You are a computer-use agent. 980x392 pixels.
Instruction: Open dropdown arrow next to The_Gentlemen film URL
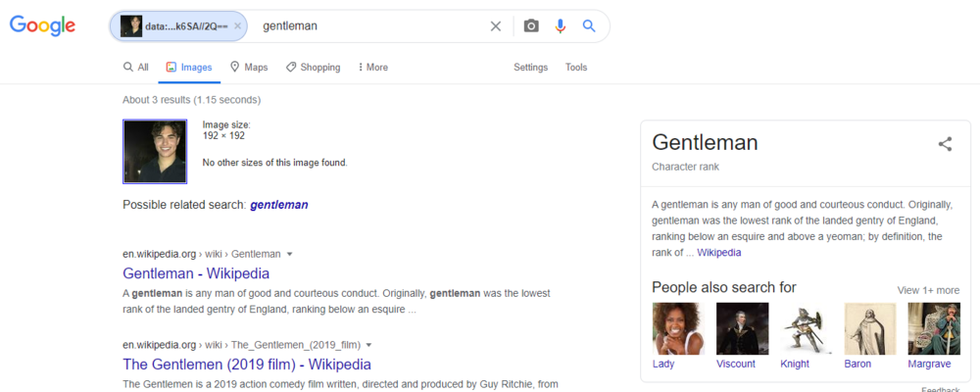pos(368,345)
